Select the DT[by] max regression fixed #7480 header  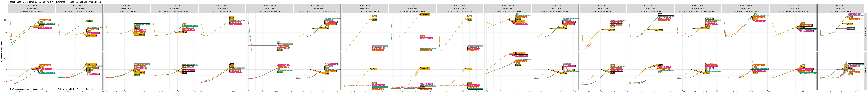click(507, 11)
